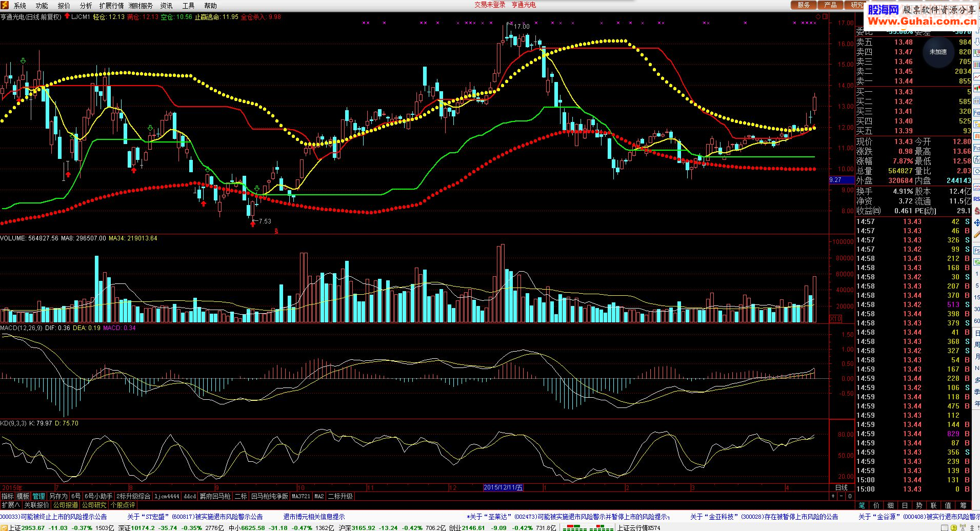Switch to the 值 tab in the tick panel
Screen dimensions: 980x531
click(x=948, y=505)
